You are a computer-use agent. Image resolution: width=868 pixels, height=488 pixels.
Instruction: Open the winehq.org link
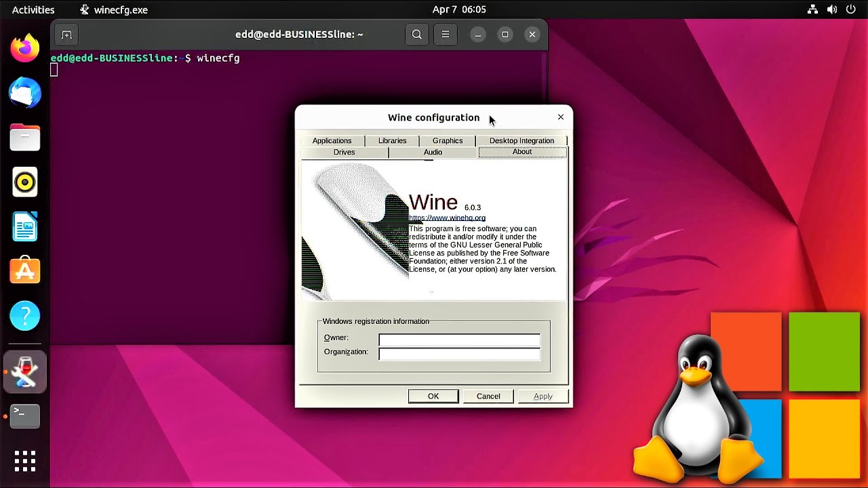[x=447, y=218]
